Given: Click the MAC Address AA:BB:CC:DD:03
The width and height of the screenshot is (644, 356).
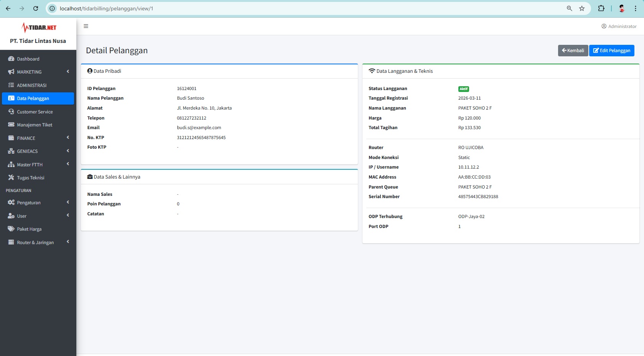Looking at the screenshot, I should click(x=474, y=177).
